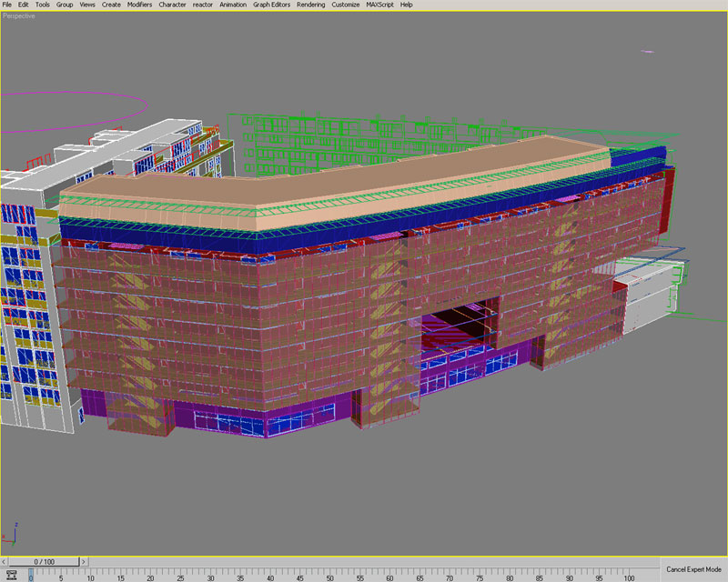Expand the Create menu
The width and height of the screenshot is (728, 582).
[111, 5]
